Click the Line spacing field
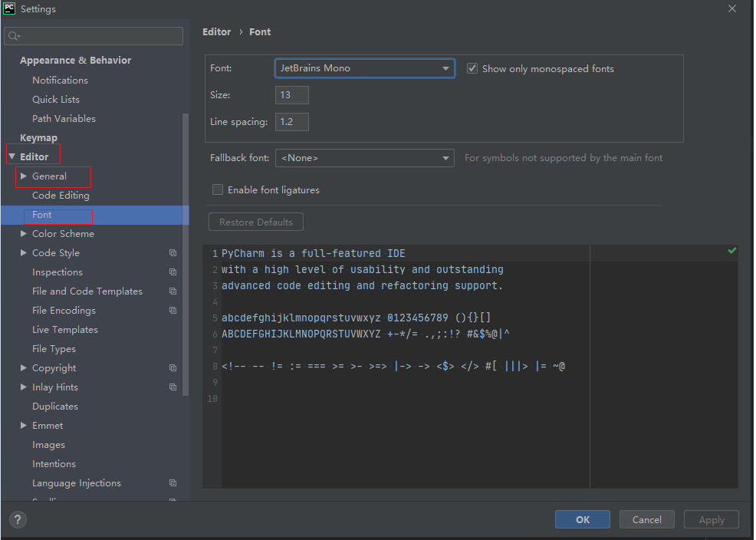Screen dimensions: 756x540 pyautogui.click(x=291, y=122)
